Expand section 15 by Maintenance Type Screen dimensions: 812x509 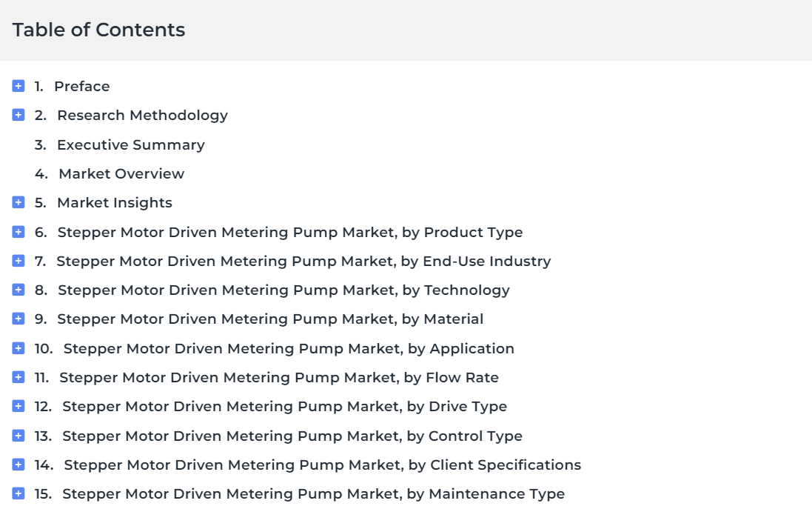[18, 494]
